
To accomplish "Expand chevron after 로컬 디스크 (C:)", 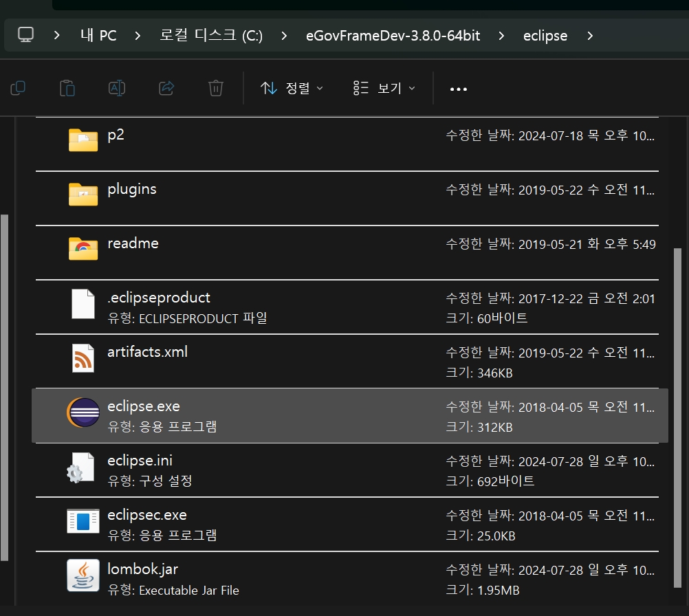I will pos(284,36).
